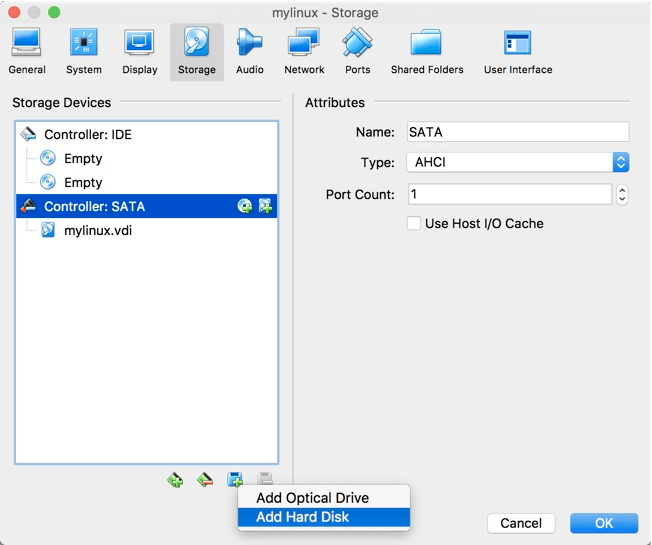Switch to the Display settings tab

click(140, 52)
